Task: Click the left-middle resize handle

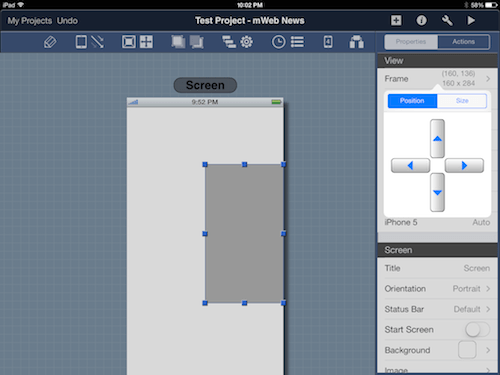Action: [x=205, y=234]
